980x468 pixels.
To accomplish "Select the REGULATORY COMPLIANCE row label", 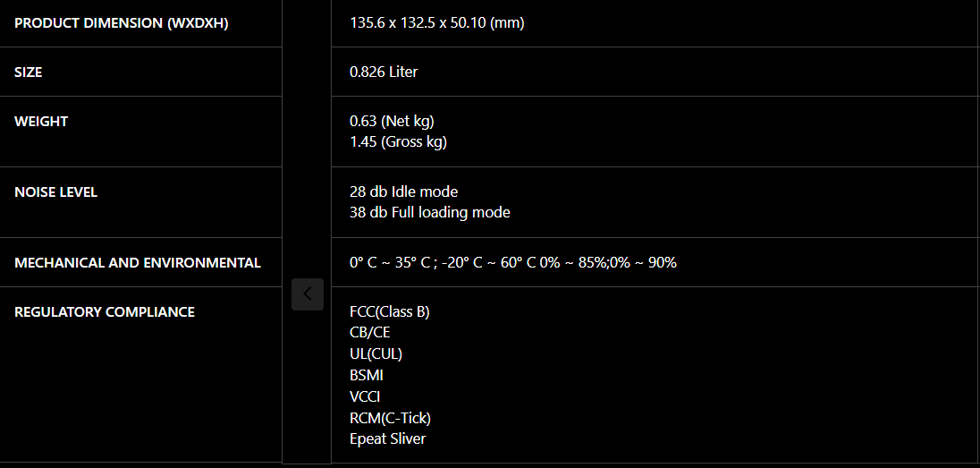I will pos(105,311).
